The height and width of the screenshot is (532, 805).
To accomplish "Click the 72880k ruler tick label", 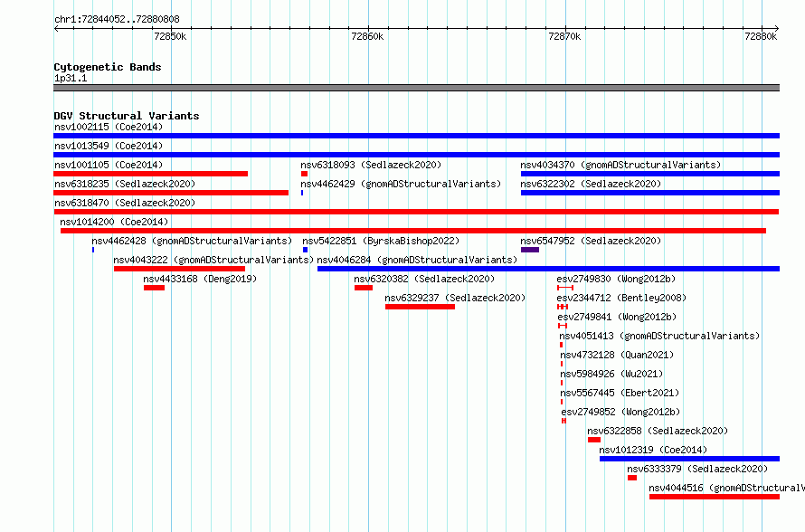I will pyautogui.click(x=761, y=36).
